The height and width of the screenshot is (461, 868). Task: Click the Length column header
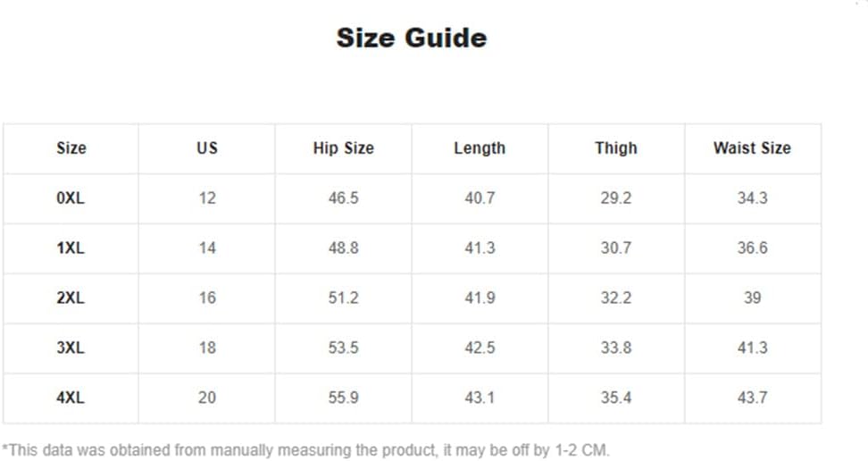[x=480, y=148]
